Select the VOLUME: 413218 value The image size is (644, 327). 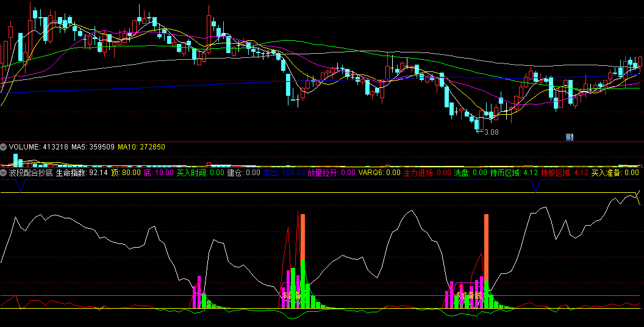[38, 146]
